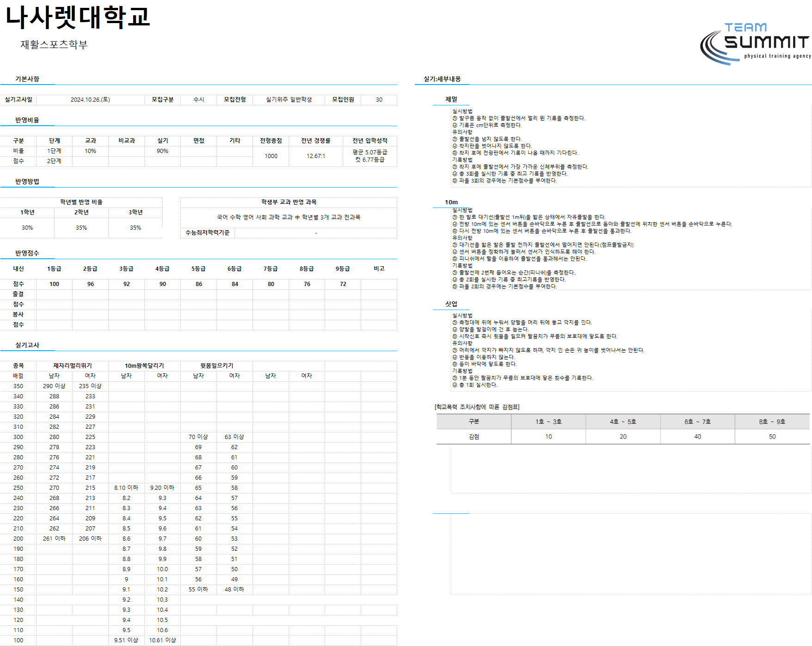Click the 전형총점 column header

click(x=271, y=141)
